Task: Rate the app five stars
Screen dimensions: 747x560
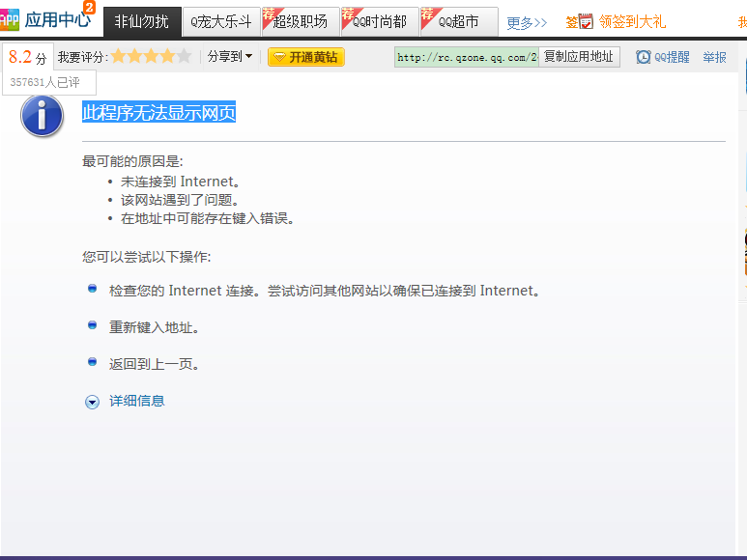Action: pos(185,56)
